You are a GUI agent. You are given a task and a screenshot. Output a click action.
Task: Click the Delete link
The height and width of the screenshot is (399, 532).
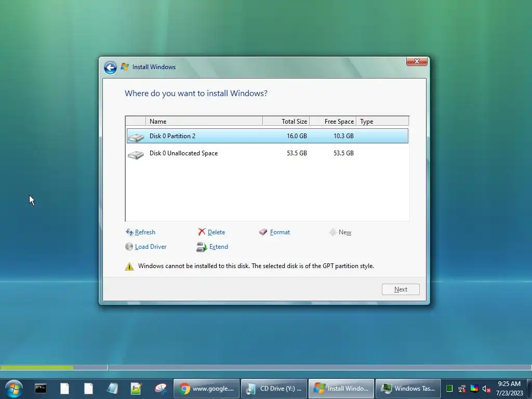point(216,232)
